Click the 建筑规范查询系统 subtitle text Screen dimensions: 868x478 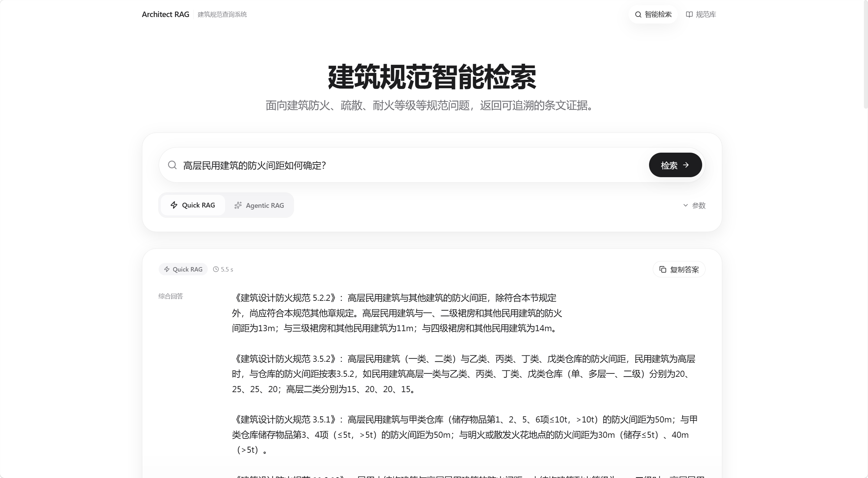click(x=222, y=14)
